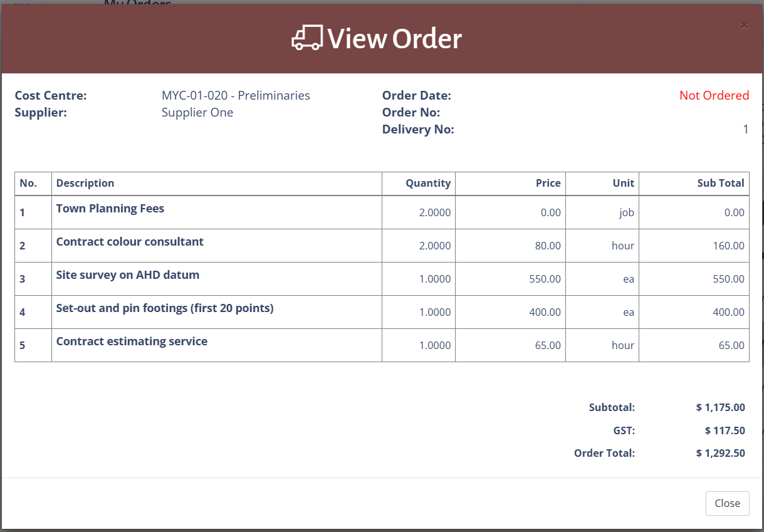Screen dimensions: 764x532
Task: Click the Sub Total column header
Action: [721, 183]
